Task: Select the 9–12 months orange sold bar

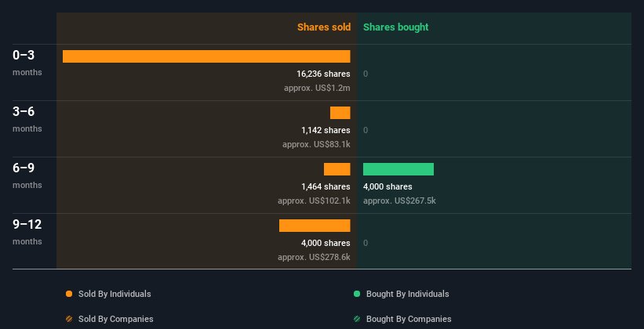Action: pos(315,226)
